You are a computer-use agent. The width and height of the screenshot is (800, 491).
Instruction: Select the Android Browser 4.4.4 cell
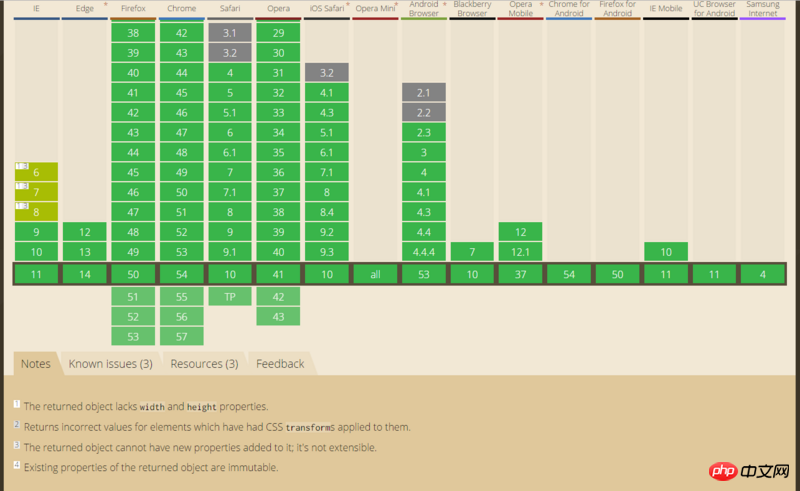[x=424, y=252]
